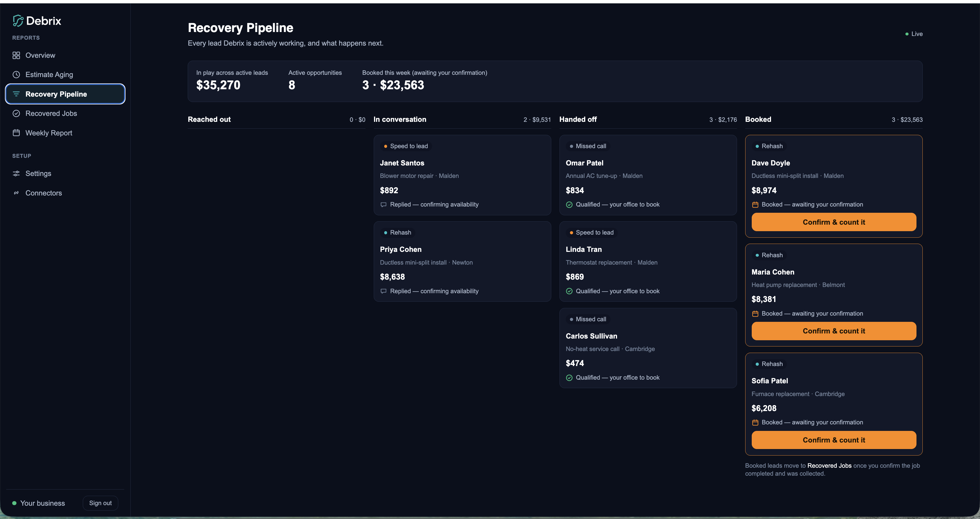The width and height of the screenshot is (980, 519).
Task: Click the Weekly Report calendar icon
Action: coord(16,133)
